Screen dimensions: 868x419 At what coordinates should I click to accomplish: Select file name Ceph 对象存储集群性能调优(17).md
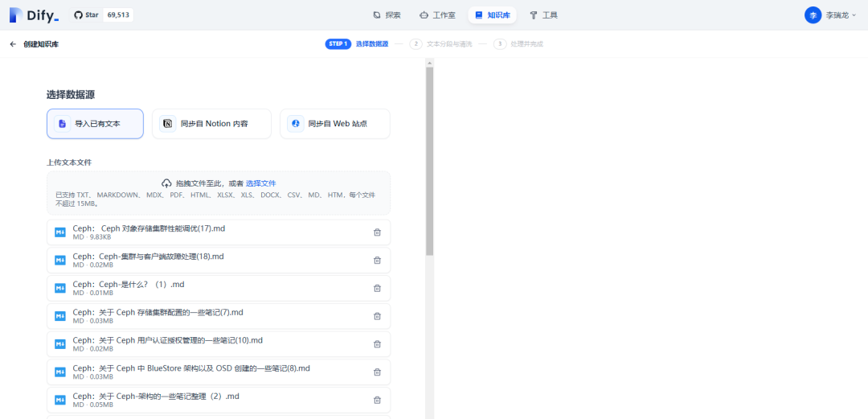tap(149, 228)
